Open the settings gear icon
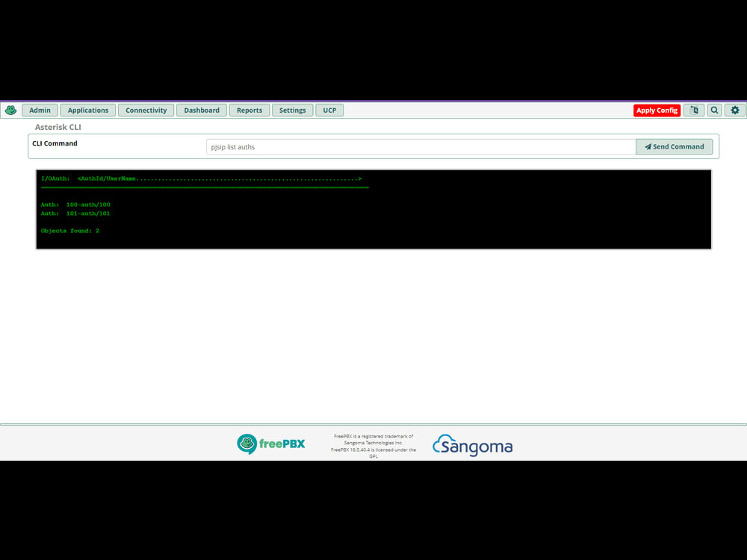Viewport: 747px width, 560px height. (x=734, y=110)
